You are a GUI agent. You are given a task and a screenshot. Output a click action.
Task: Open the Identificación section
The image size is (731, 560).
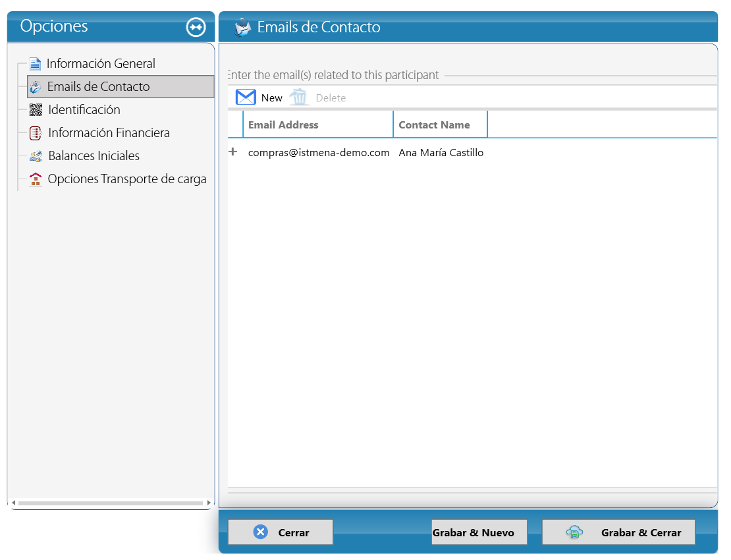pyautogui.click(x=84, y=109)
